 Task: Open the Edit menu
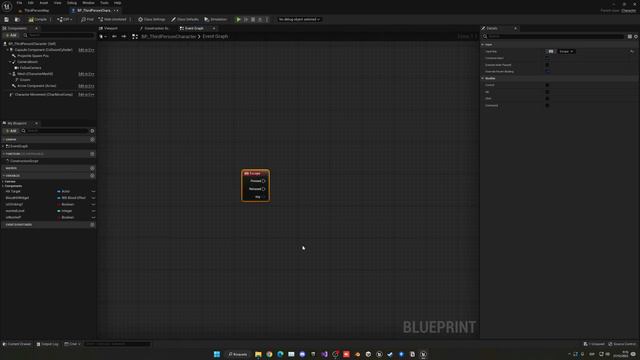[31, 3]
